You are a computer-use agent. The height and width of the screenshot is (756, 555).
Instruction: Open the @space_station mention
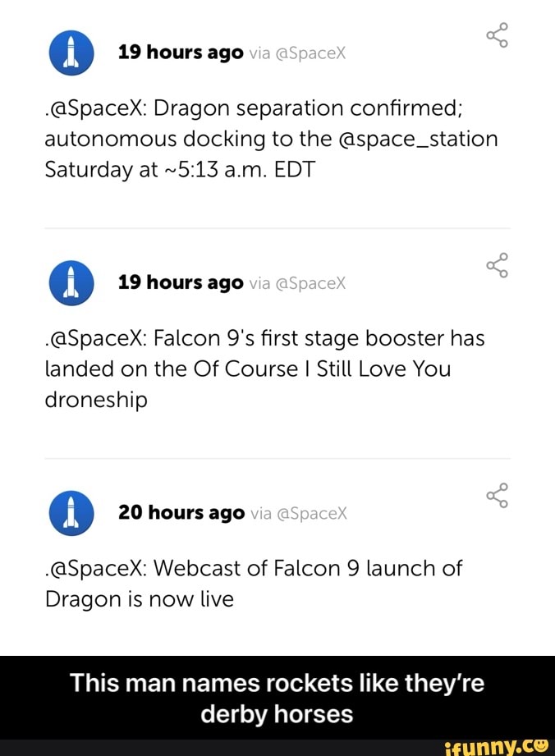pyautogui.click(x=417, y=138)
